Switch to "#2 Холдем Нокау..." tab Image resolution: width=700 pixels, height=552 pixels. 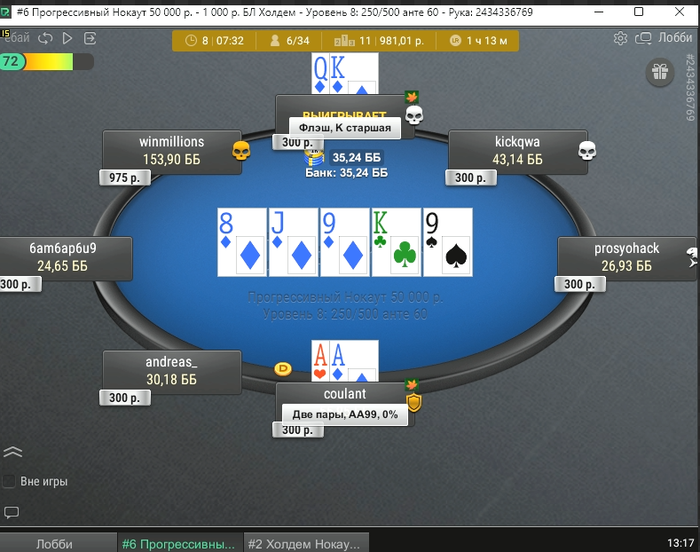point(306,544)
